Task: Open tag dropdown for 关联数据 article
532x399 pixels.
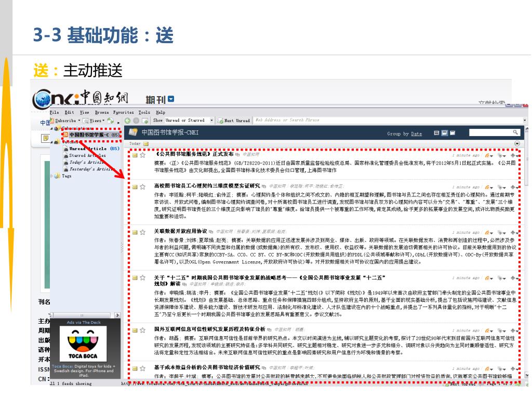Action: [502, 233]
